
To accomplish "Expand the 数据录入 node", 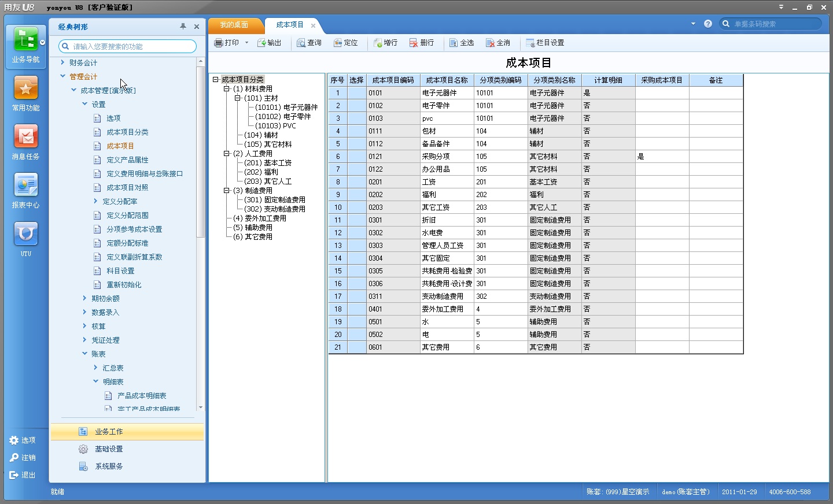I will 85,312.
